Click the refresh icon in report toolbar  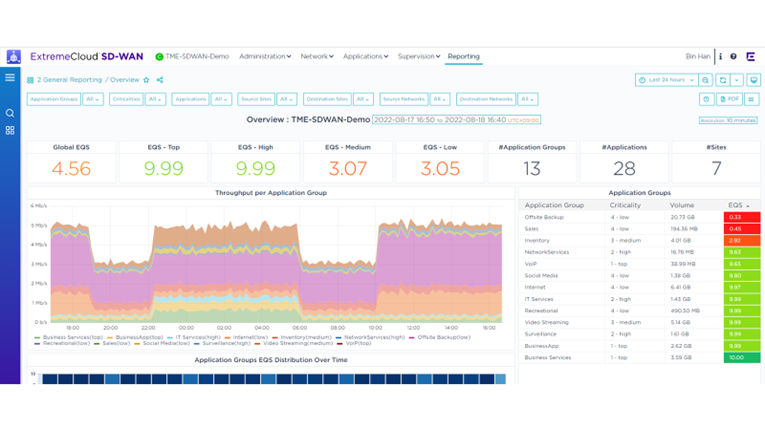(722, 80)
